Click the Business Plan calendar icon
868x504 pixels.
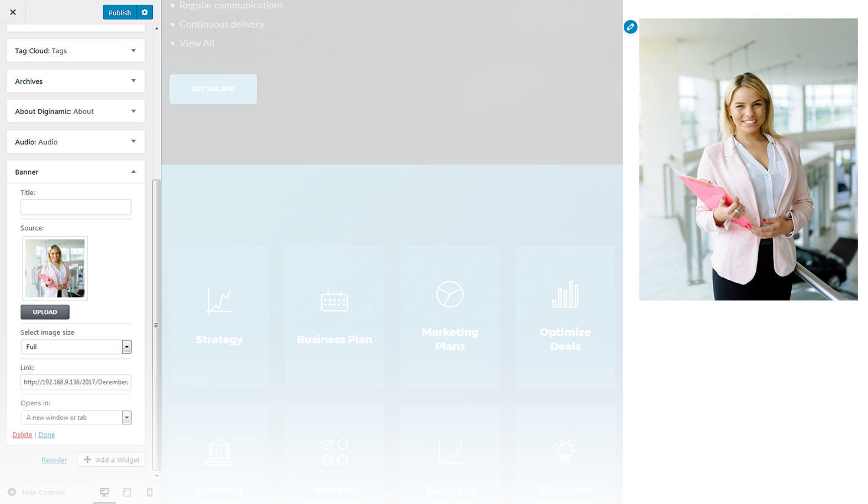click(x=335, y=301)
